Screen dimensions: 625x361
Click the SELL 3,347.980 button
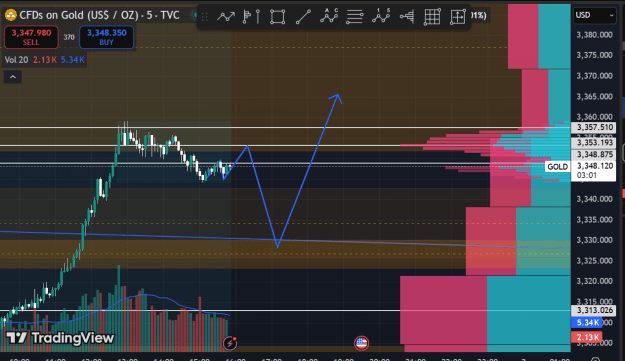tap(31, 37)
